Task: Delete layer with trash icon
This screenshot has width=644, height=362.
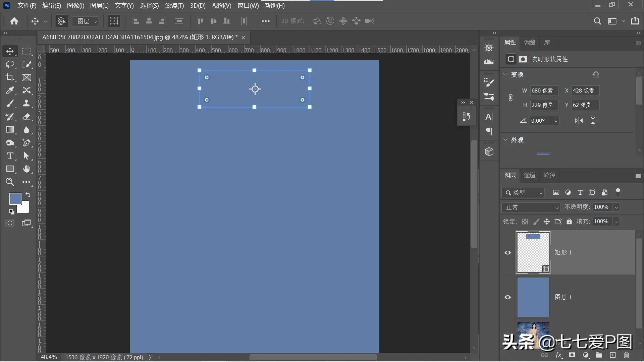Action: (x=626, y=355)
